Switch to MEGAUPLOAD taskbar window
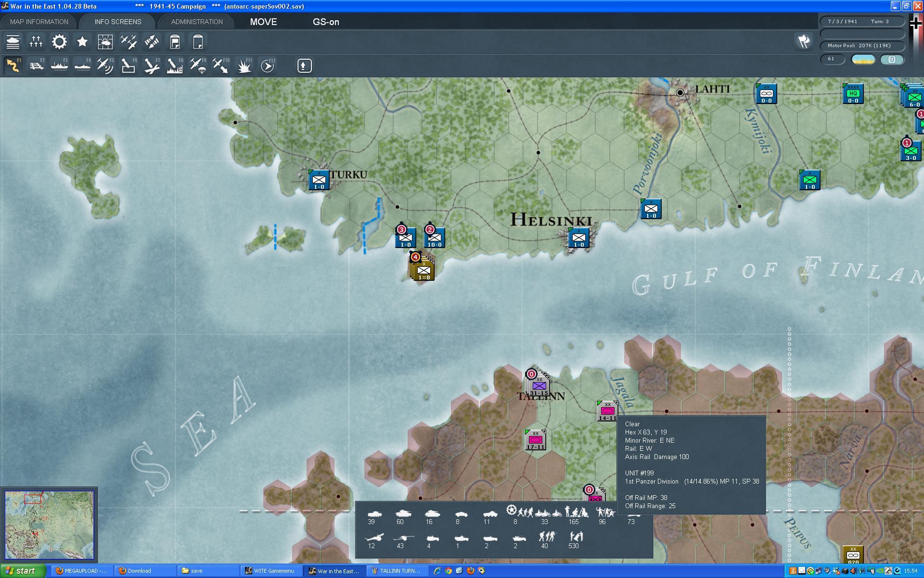Viewport: 924px width, 578px height. point(82,571)
